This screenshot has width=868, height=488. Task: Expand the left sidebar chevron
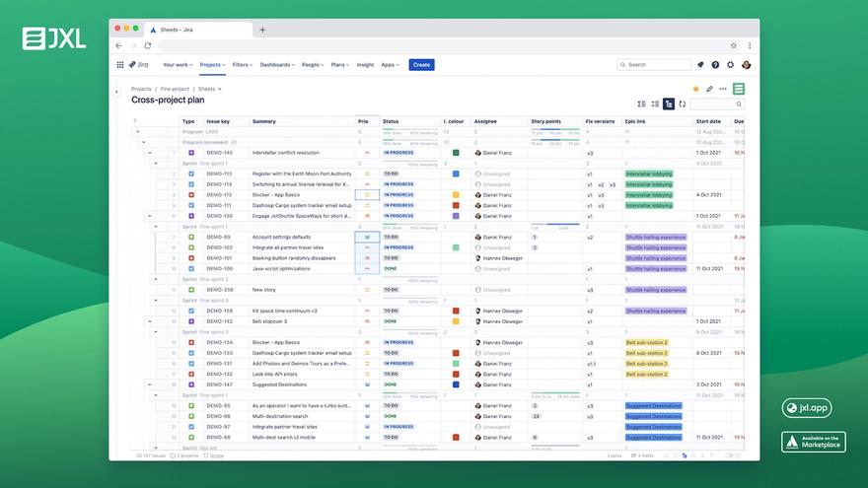pyautogui.click(x=116, y=93)
